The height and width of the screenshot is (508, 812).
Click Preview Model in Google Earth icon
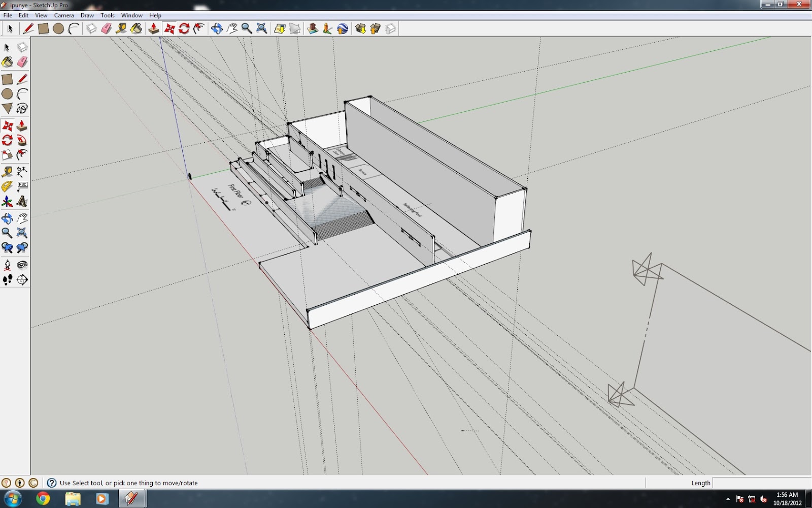[343, 28]
